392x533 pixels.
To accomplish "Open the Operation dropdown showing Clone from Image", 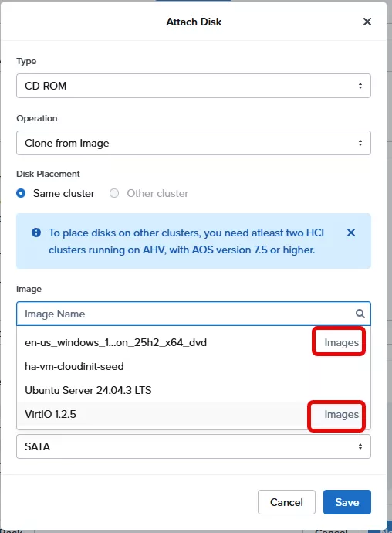I will (x=194, y=143).
